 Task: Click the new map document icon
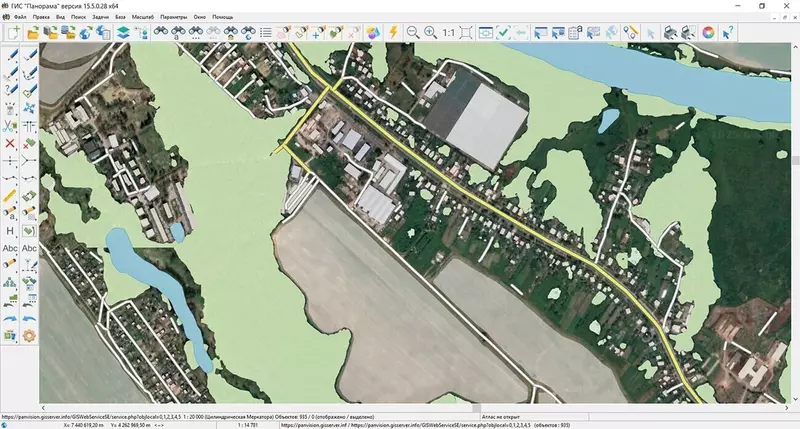[x=14, y=33]
